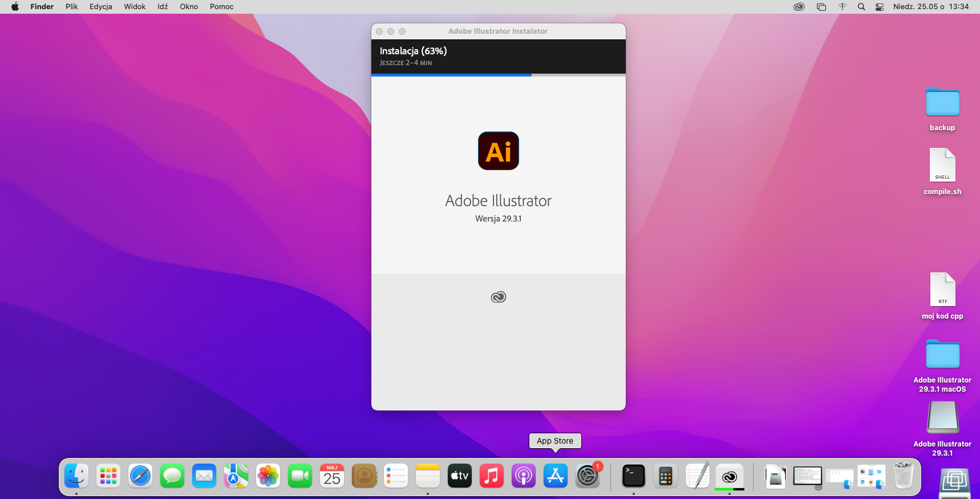Click the Creative Cloud logo in installer window

[498, 297]
